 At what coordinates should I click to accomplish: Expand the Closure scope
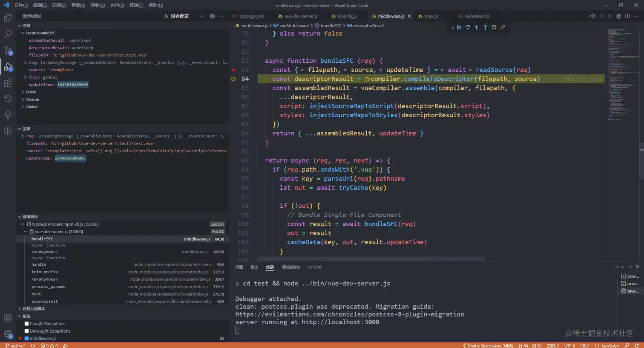22,99
